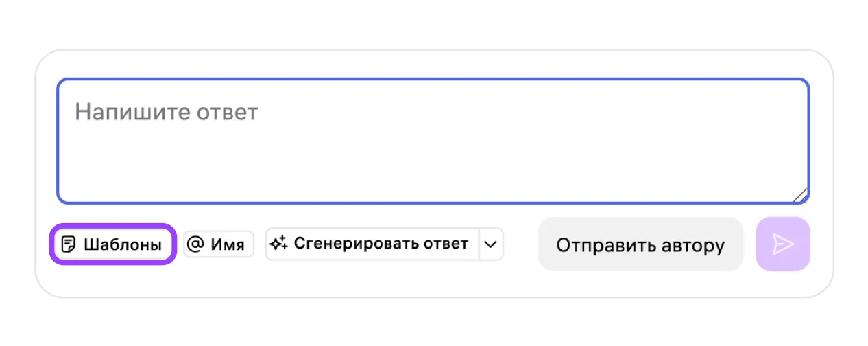The width and height of the screenshot is (868, 346).
Task: Open the dropdown arrow beside generate answer
Action: pos(490,244)
